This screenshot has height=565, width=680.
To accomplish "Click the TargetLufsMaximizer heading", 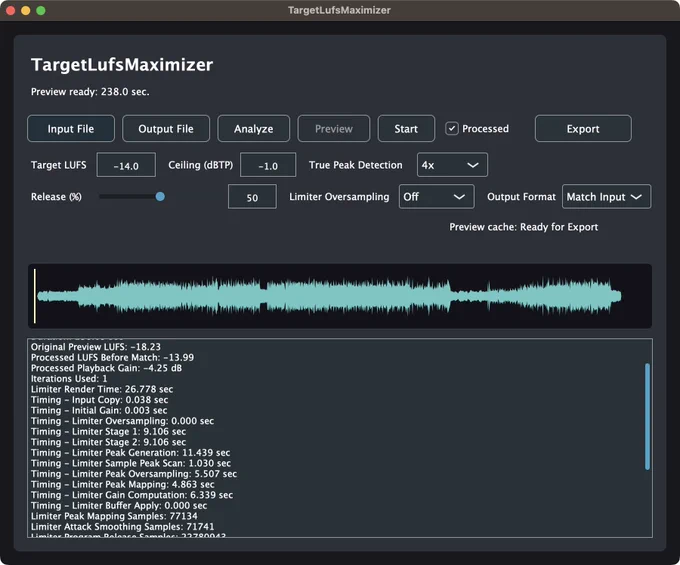I will [122, 65].
